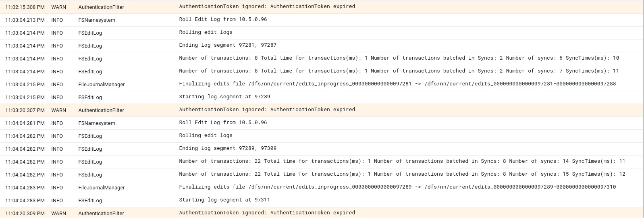Click AuthenticationFilter in the 11:02:15.308 PM row
This screenshot has height=218, width=644.
(101, 7)
